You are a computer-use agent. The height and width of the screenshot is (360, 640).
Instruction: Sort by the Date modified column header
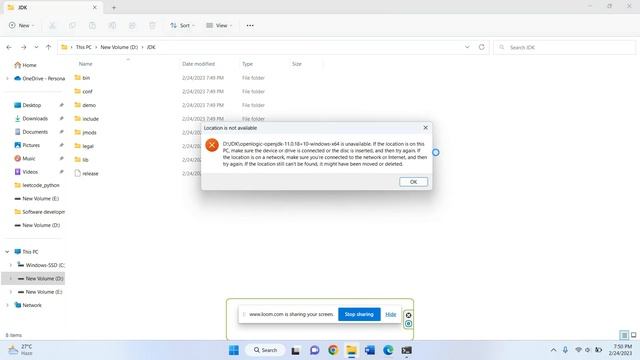pos(198,64)
